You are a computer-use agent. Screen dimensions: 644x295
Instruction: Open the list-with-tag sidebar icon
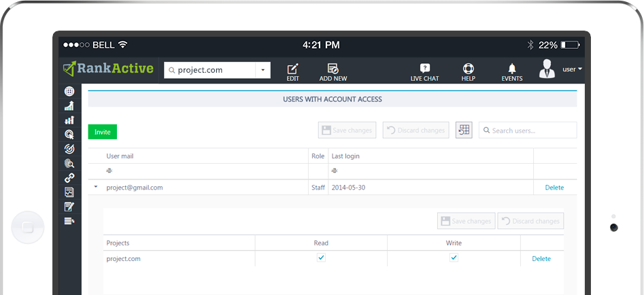[69, 221]
